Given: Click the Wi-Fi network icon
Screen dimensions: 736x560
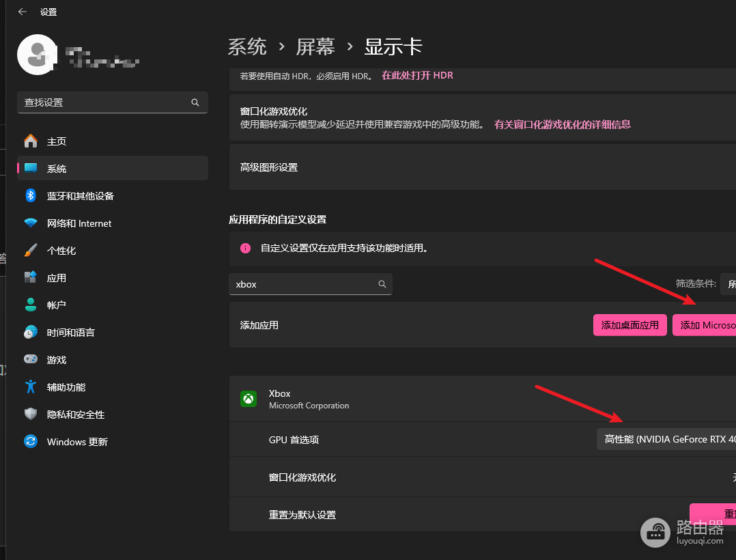Looking at the screenshot, I should [x=31, y=223].
